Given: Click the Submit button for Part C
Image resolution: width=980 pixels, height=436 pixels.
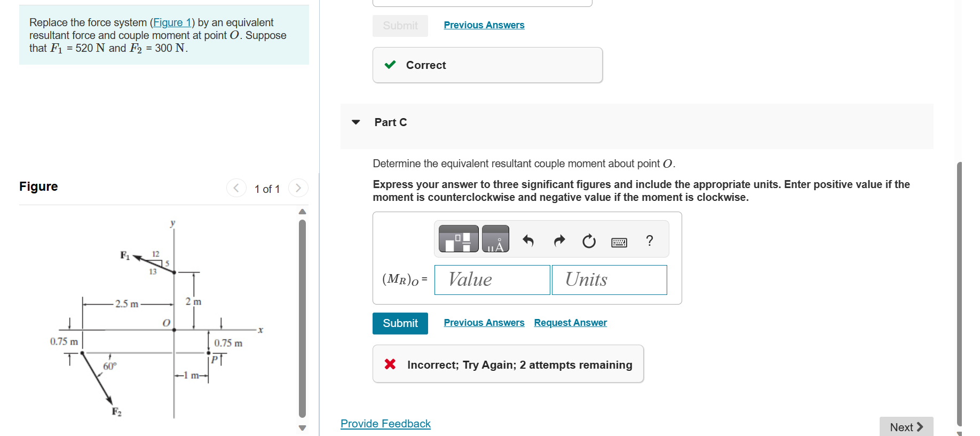Looking at the screenshot, I should tap(400, 323).
